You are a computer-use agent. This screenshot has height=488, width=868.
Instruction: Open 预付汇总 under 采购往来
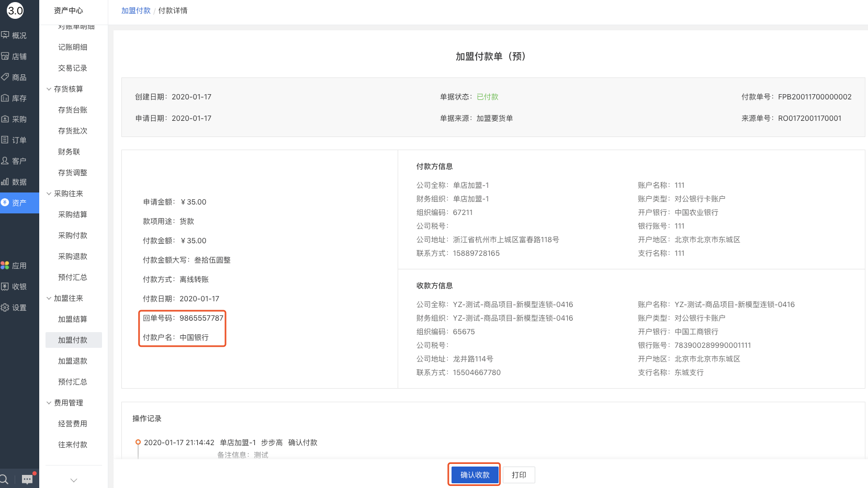(x=73, y=277)
